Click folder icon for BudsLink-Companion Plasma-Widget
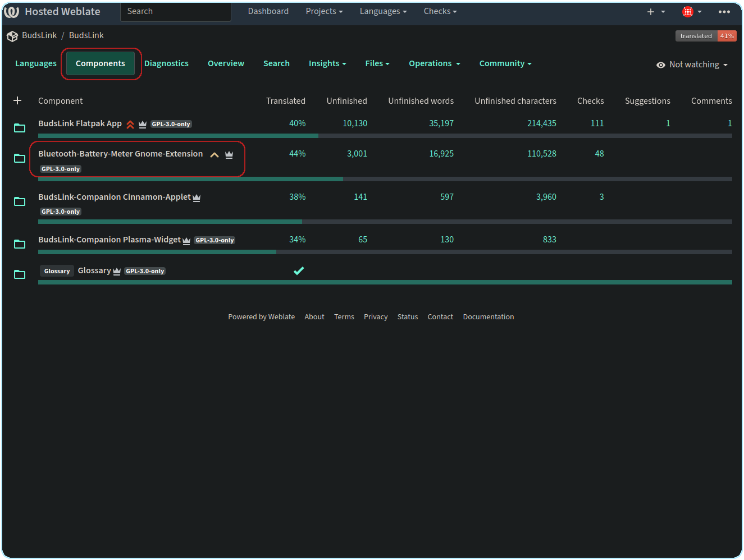744x560 pixels. coord(20,244)
